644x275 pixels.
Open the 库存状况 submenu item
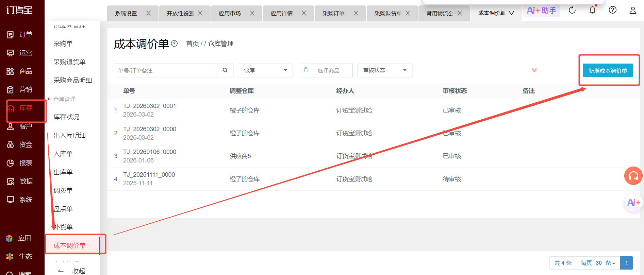click(66, 117)
